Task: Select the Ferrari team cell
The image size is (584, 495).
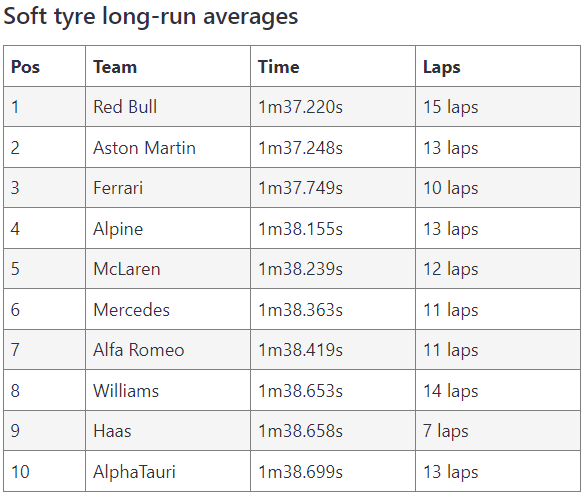Action: click(x=168, y=188)
